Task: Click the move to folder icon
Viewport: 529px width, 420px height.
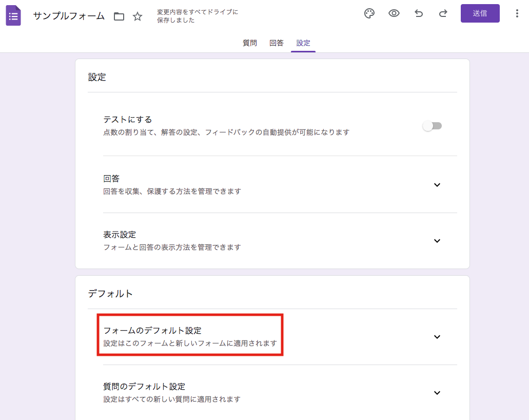Action: coord(119,16)
